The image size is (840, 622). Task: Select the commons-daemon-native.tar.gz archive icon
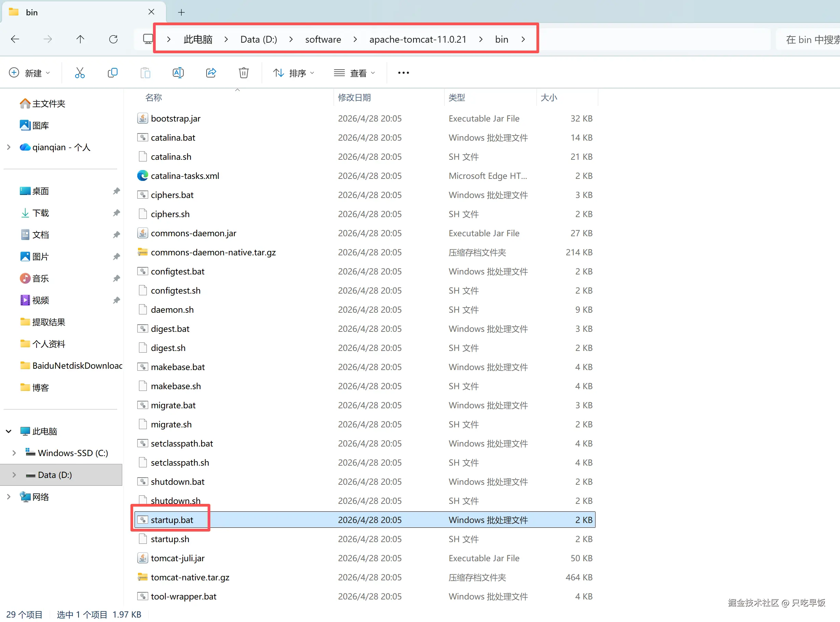(x=143, y=252)
